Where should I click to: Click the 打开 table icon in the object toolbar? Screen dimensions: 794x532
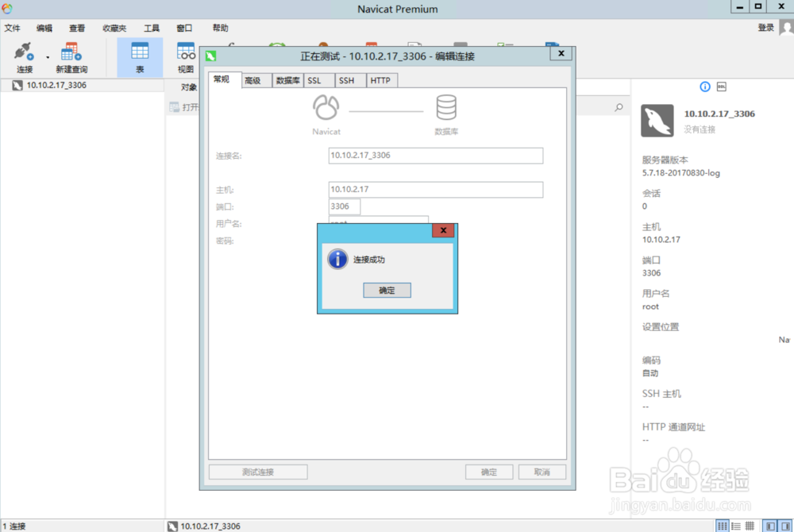point(174,107)
